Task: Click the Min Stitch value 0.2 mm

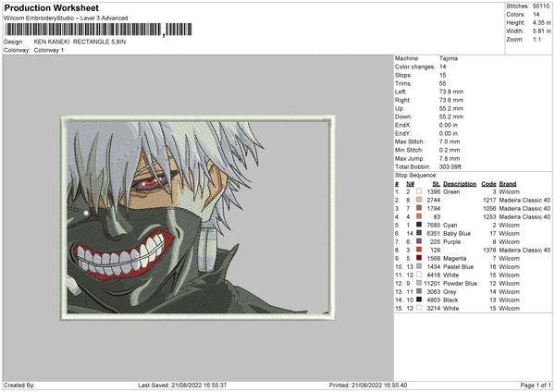Action: [450, 150]
